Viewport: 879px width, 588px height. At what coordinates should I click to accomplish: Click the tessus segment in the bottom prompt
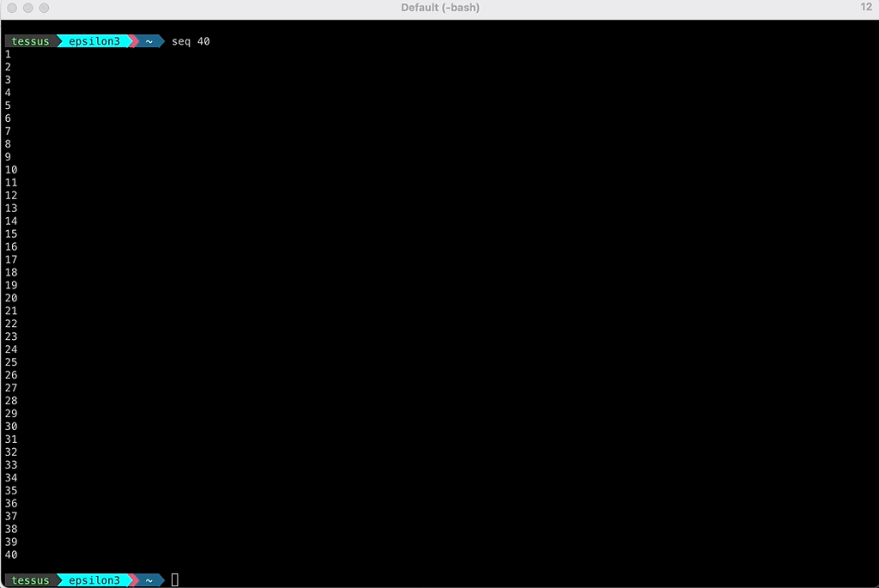(x=30, y=580)
